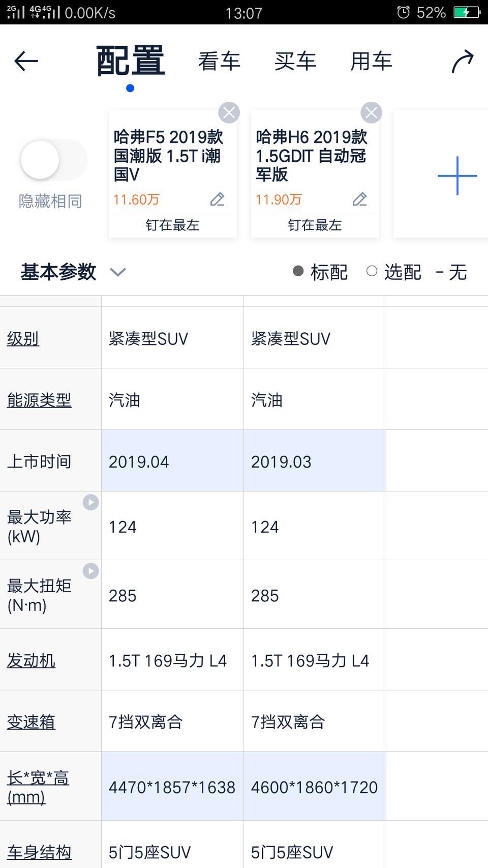Switch to the 买车 tab

pyautogui.click(x=295, y=62)
